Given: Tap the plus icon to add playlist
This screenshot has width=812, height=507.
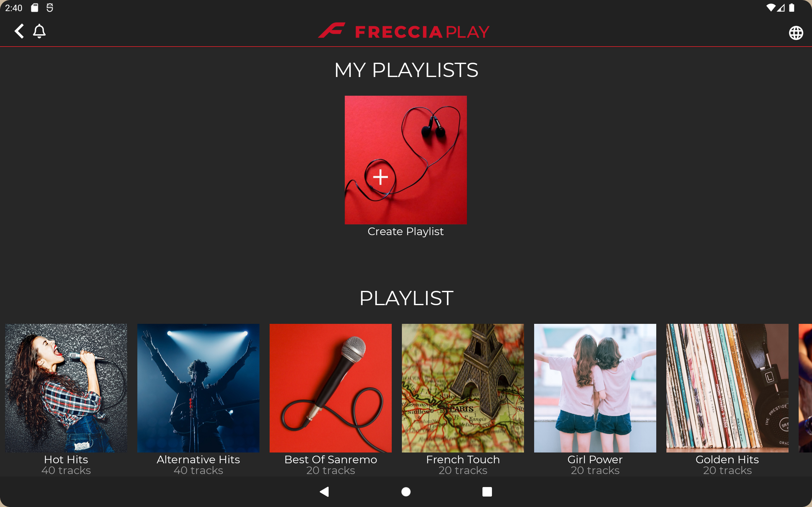Looking at the screenshot, I should (x=381, y=177).
